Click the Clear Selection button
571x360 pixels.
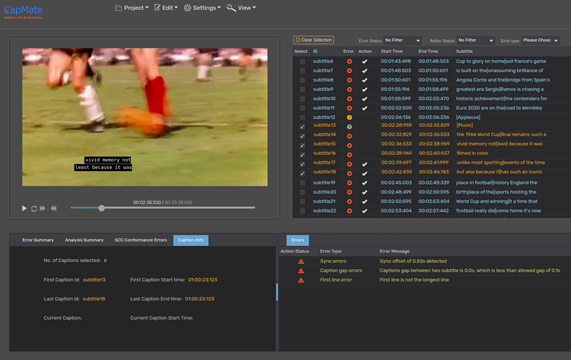coord(314,40)
